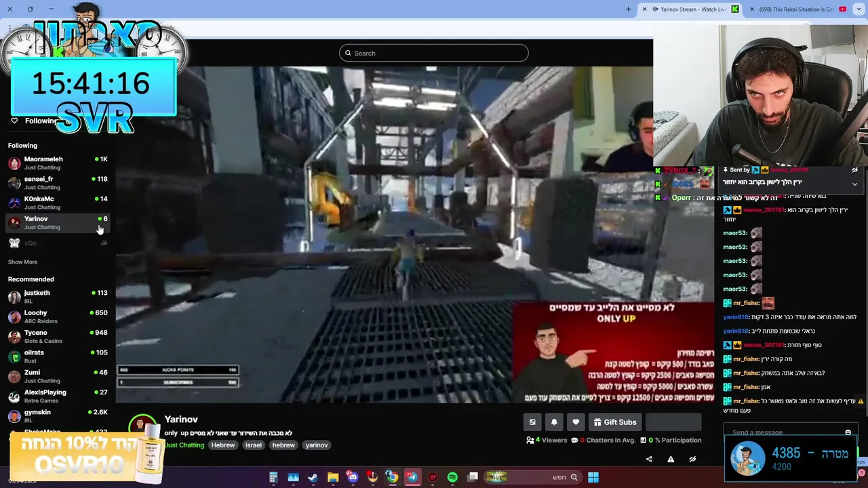The height and width of the screenshot is (488, 868).
Task: Expand the pinned message chevron
Action: (854, 184)
